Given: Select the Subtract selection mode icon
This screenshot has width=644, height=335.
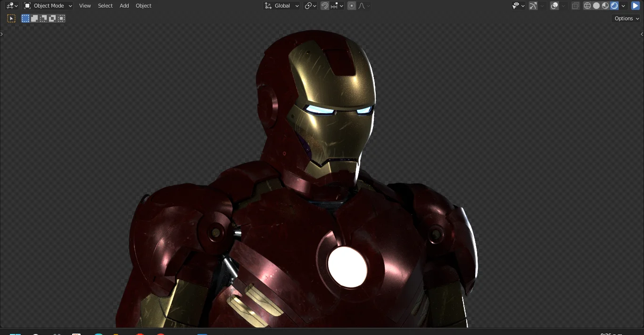Looking at the screenshot, I should (x=43, y=18).
